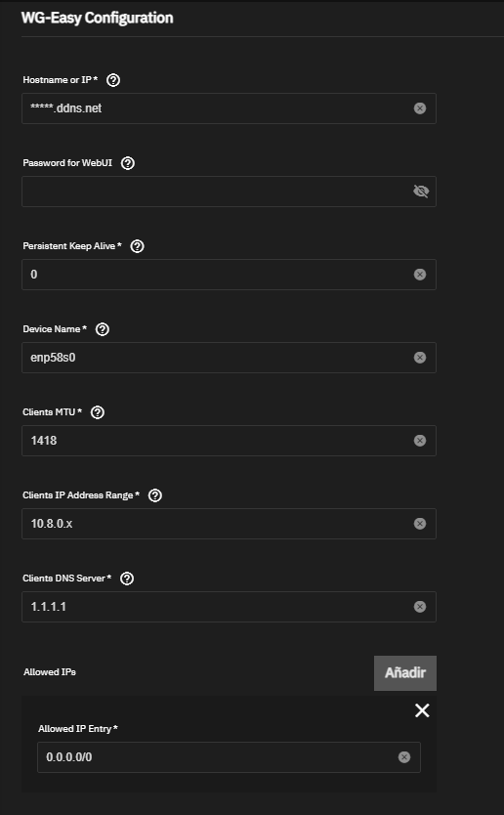This screenshot has height=815, width=504.
Task: Clear the 0.0.0.0/0 Allowed IP Entry
Action: coord(404,757)
